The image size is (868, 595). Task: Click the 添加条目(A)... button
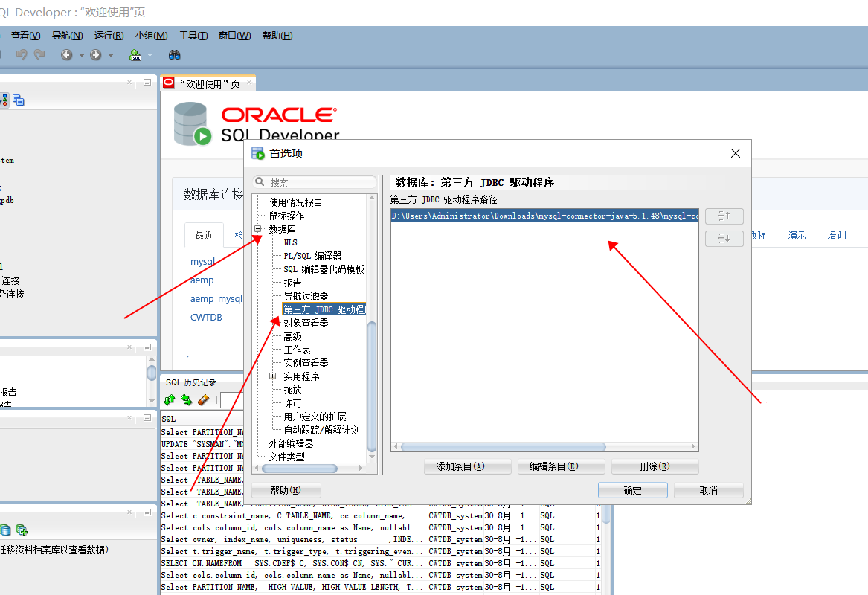(466, 466)
